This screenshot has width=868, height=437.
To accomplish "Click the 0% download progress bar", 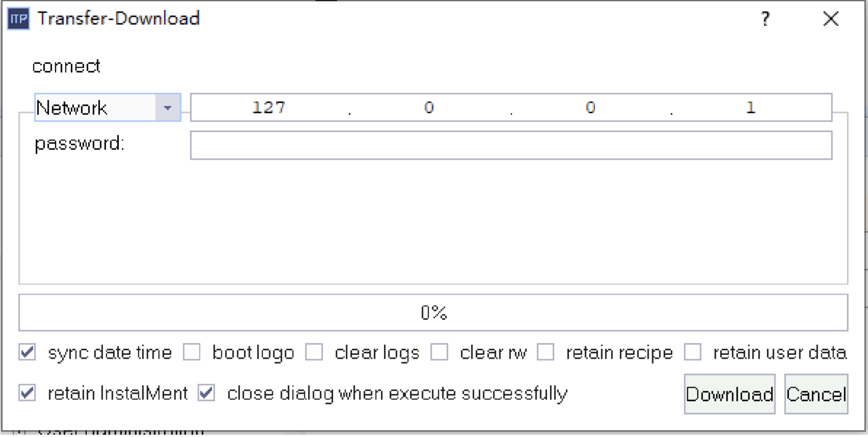I will click(433, 313).
